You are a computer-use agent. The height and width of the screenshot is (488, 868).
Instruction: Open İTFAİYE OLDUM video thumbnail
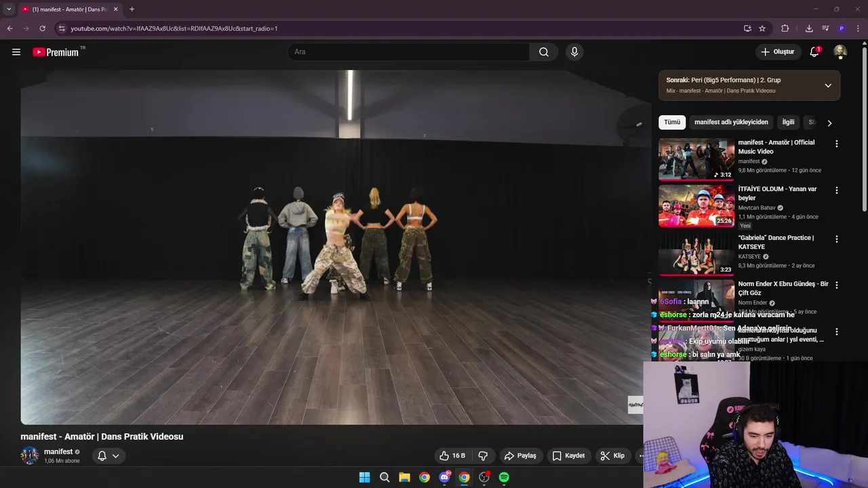click(x=696, y=206)
